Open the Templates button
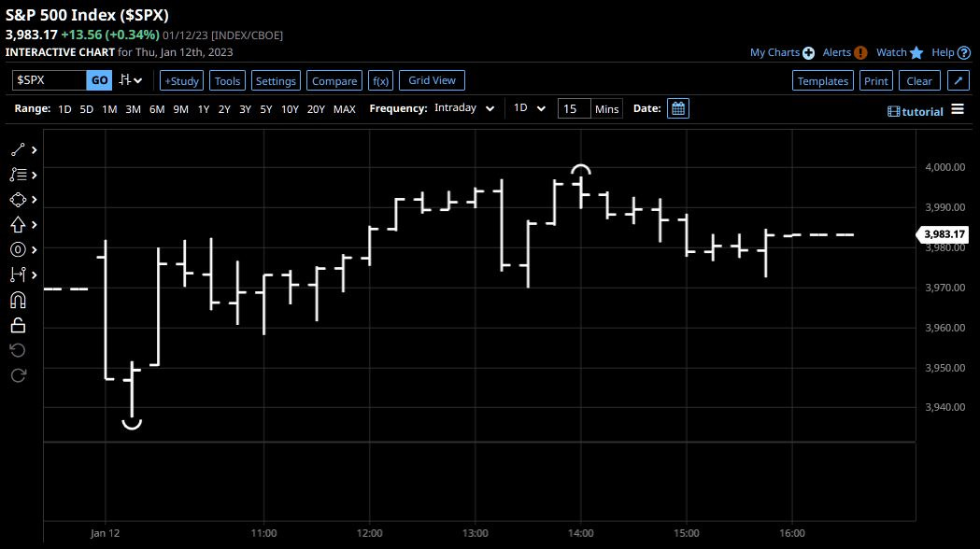 pyautogui.click(x=822, y=80)
